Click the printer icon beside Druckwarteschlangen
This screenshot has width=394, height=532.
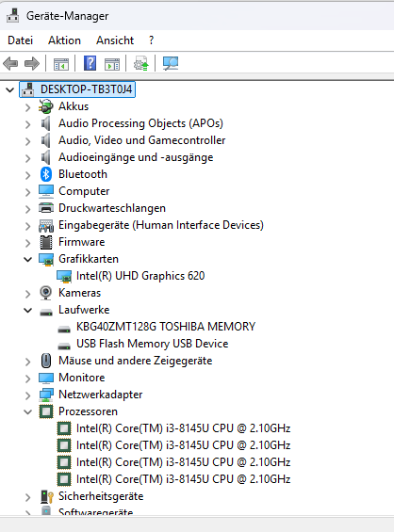(46, 208)
